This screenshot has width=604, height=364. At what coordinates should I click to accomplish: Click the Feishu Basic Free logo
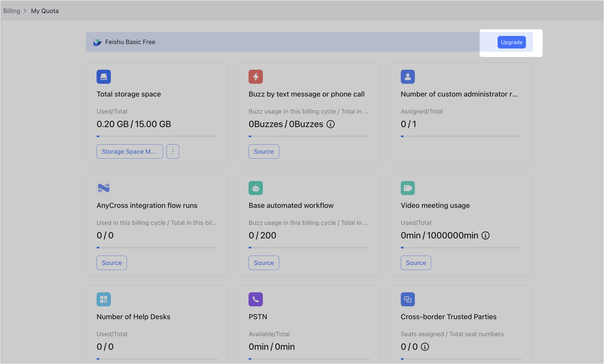tap(97, 42)
